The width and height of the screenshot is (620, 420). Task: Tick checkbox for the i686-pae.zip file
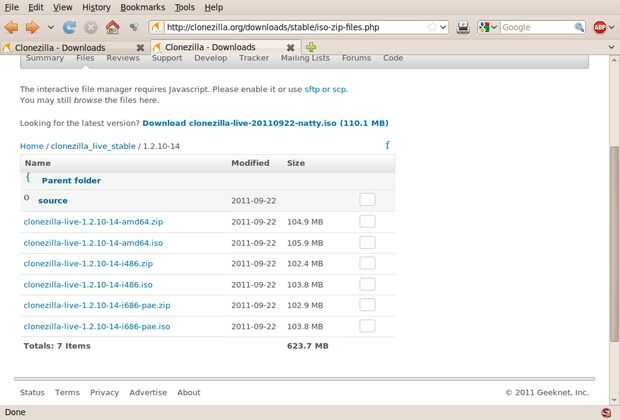click(x=367, y=305)
